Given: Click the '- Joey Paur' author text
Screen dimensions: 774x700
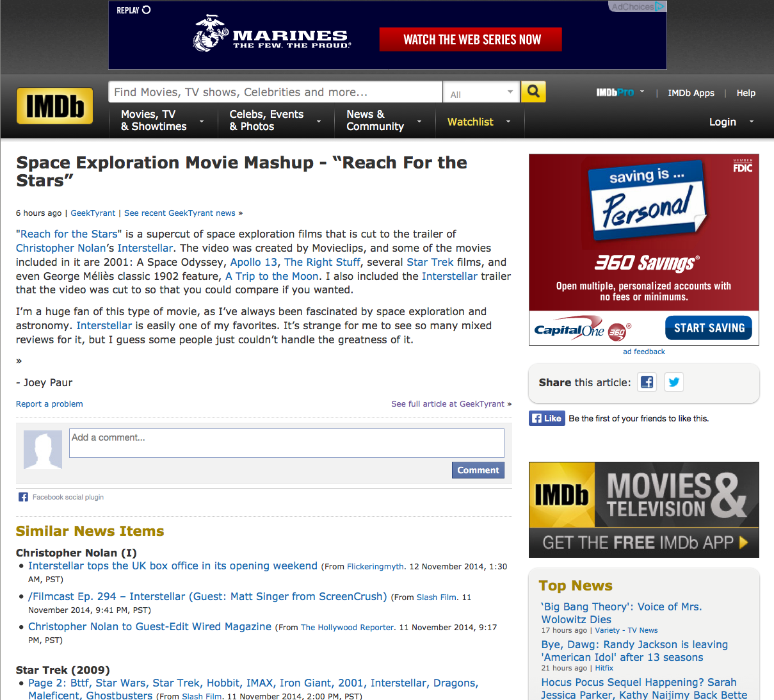Looking at the screenshot, I should pos(44,382).
